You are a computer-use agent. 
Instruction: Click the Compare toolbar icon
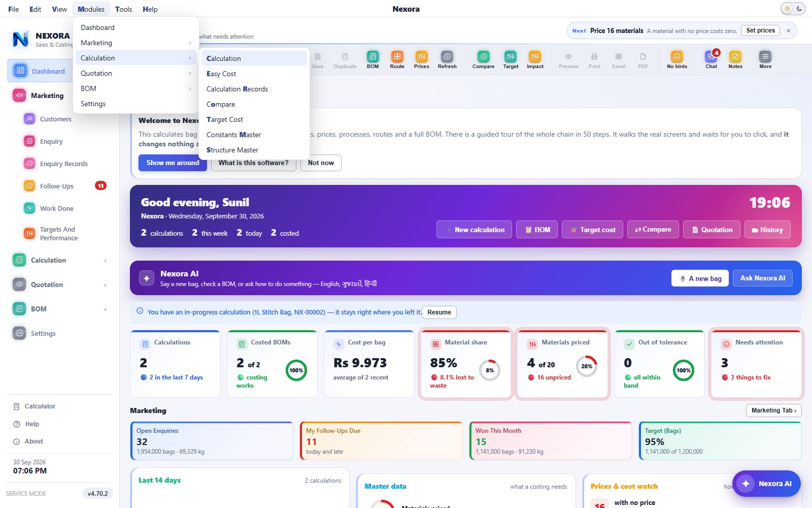point(483,59)
